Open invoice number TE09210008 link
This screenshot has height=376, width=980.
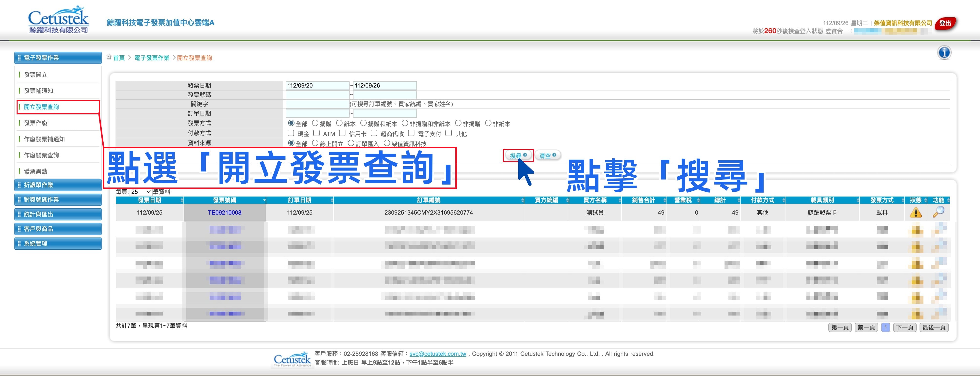[225, 212]
